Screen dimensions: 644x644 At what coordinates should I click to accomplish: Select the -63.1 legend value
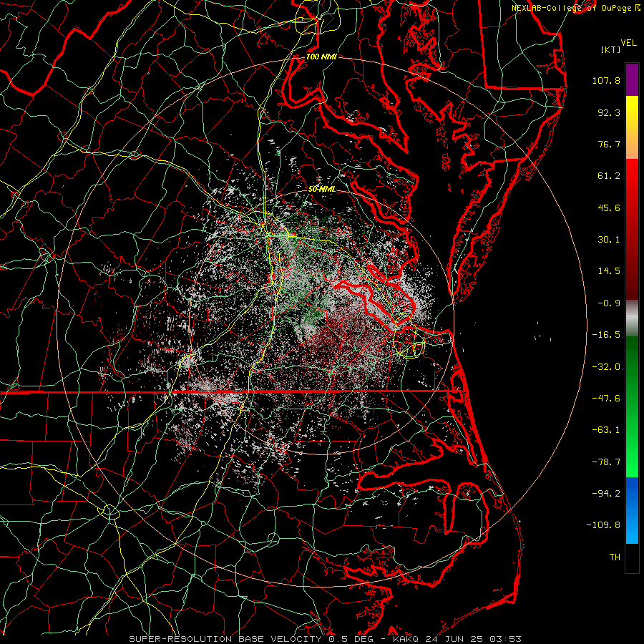pyautogui.click(x=606, y=430)
